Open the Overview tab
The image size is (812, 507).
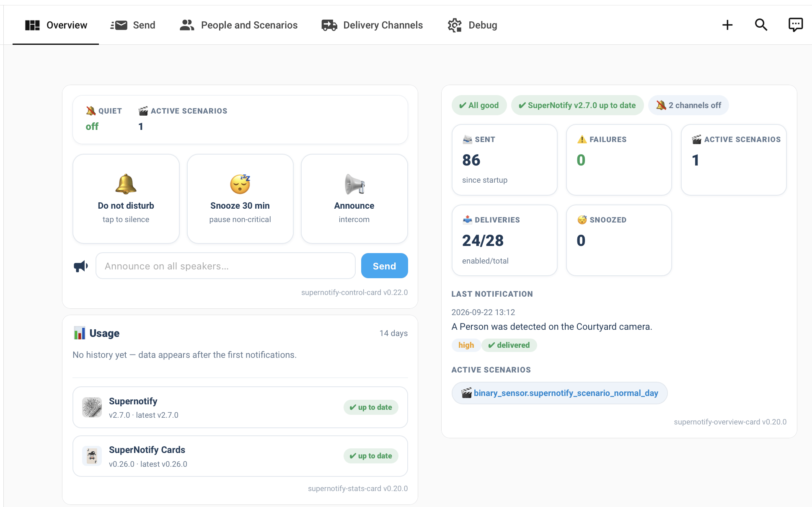tap(56, 25)
